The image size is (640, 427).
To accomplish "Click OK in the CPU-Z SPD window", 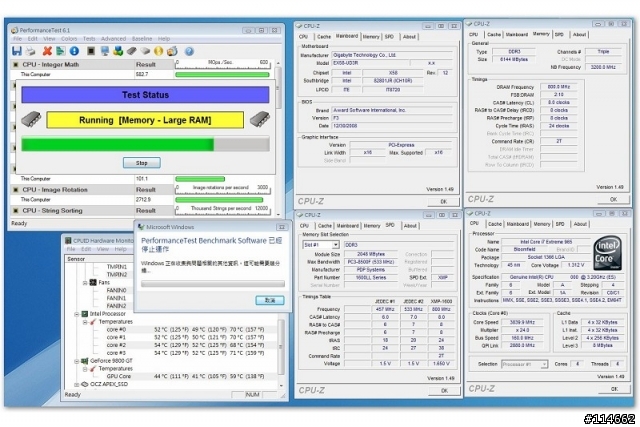I will 444,391.
